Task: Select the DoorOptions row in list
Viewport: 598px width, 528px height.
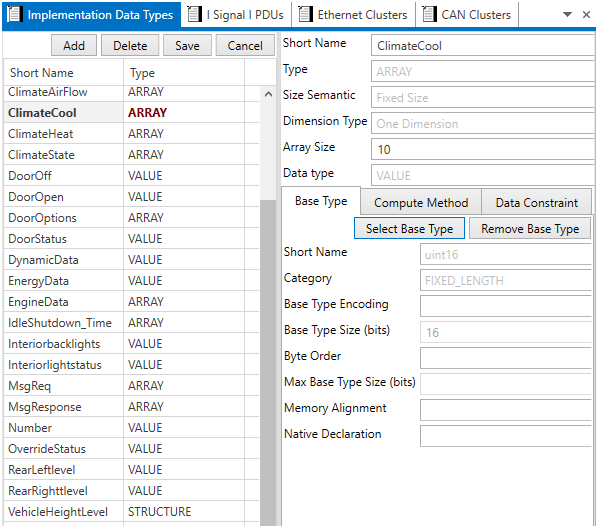Action: [131, 218]
